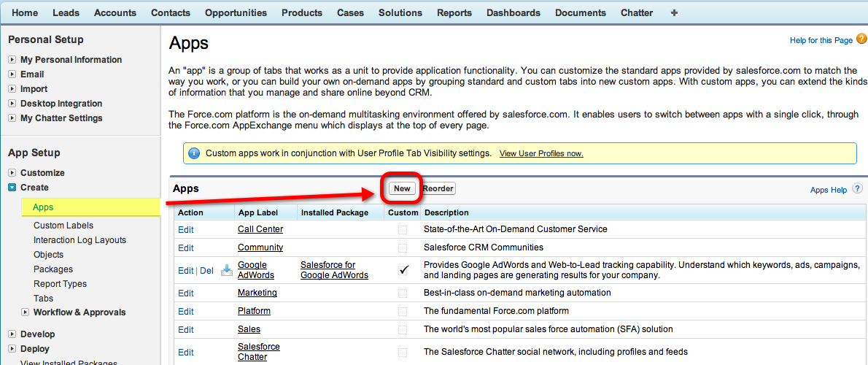Click the Reorder button

tap(438, 188)
